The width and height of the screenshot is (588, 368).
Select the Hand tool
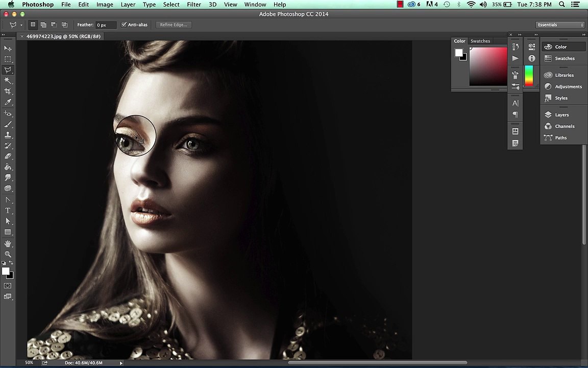pyautogui.click(x=8, y=243)
